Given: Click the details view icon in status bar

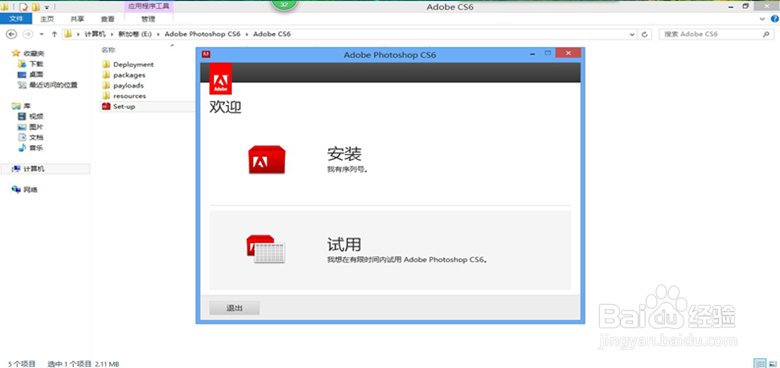Looking at the screenshot, I should (759, 364).
